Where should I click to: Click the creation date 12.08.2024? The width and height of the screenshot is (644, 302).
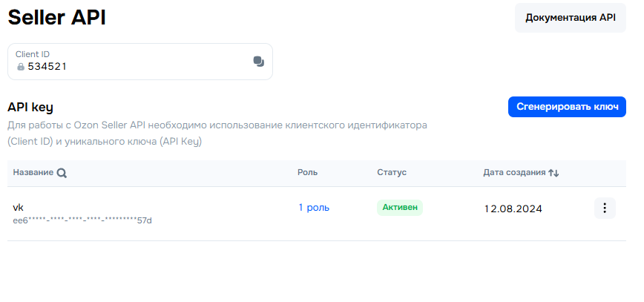coord(513,209)
